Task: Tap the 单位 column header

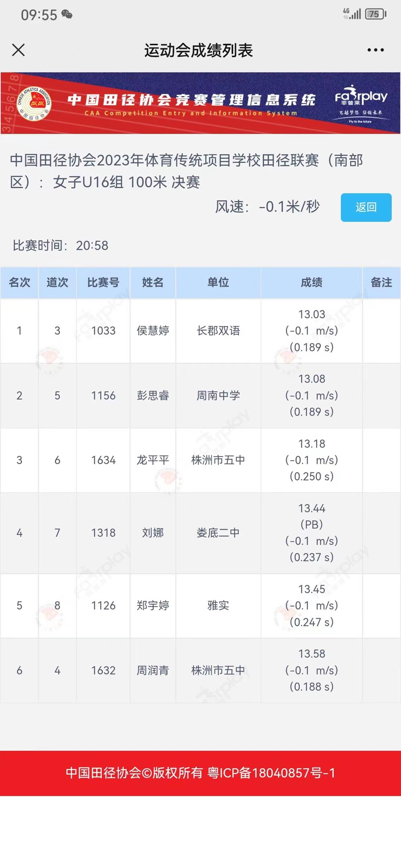Action: [x=218, y=282]
